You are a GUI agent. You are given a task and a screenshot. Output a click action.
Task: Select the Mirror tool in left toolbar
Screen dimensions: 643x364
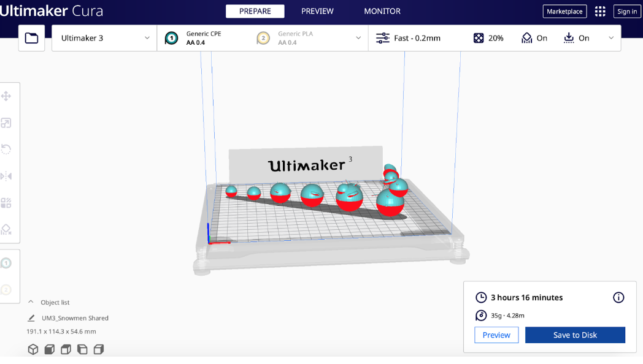tap(6, 176)
